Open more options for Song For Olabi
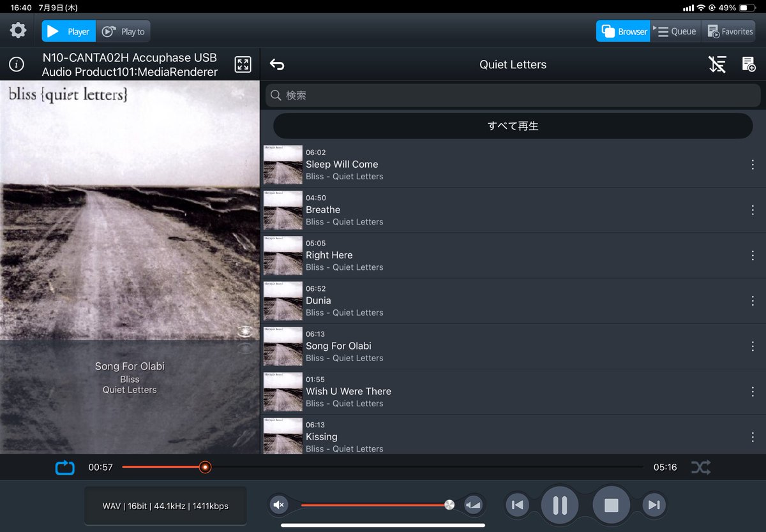The image size is (766, 532). (753, 346)
